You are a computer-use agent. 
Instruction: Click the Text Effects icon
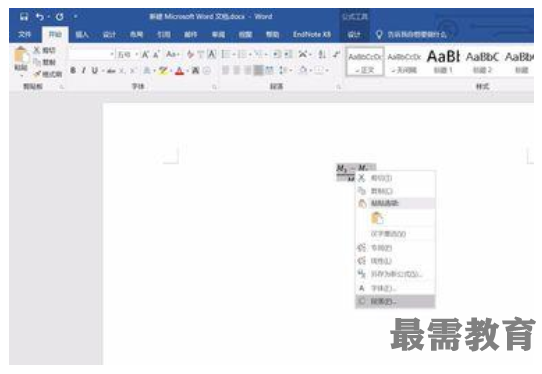147,71
